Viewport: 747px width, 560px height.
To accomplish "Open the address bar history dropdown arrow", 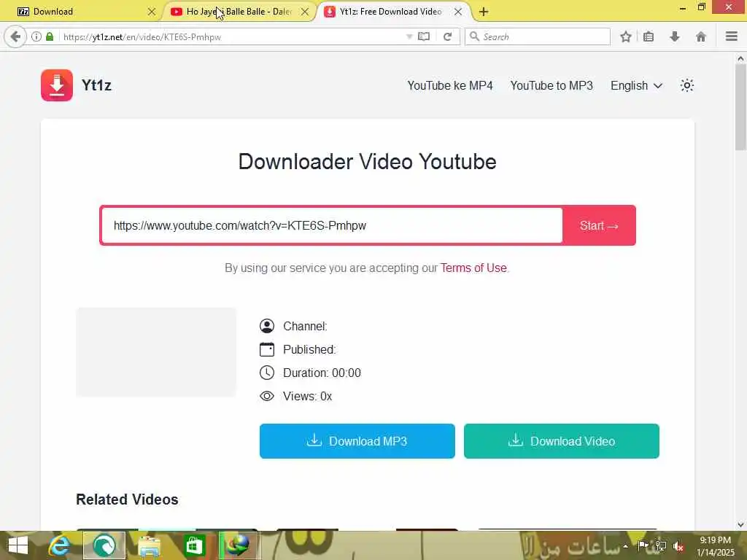I will point(409,36).
